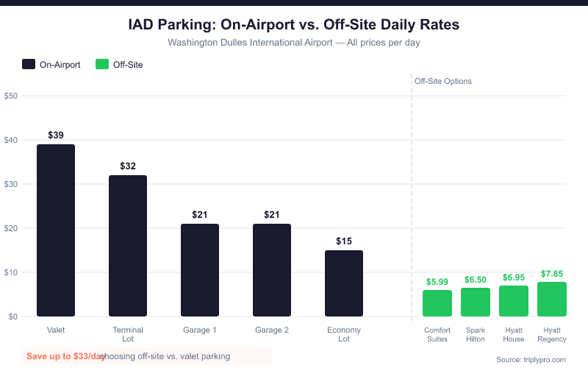Click the Valet $39 bar

coord(56,230)
